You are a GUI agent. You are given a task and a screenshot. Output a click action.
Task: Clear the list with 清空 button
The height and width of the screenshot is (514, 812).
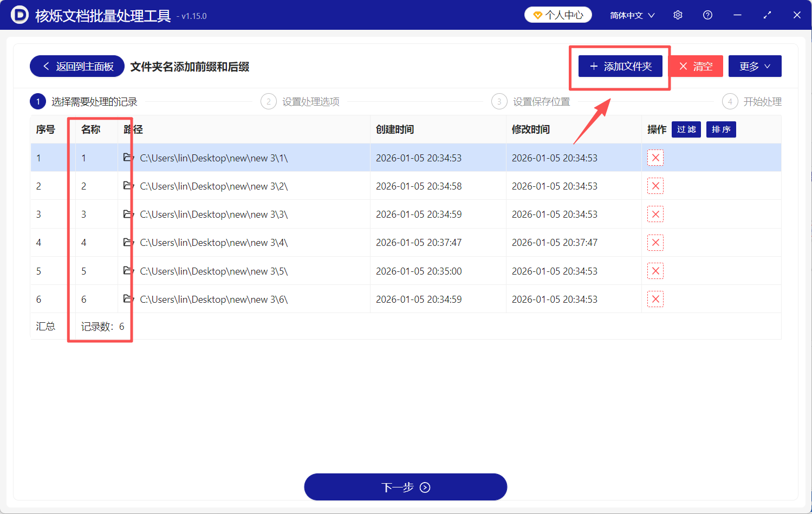pyautogui.click(x=696, y=66)
